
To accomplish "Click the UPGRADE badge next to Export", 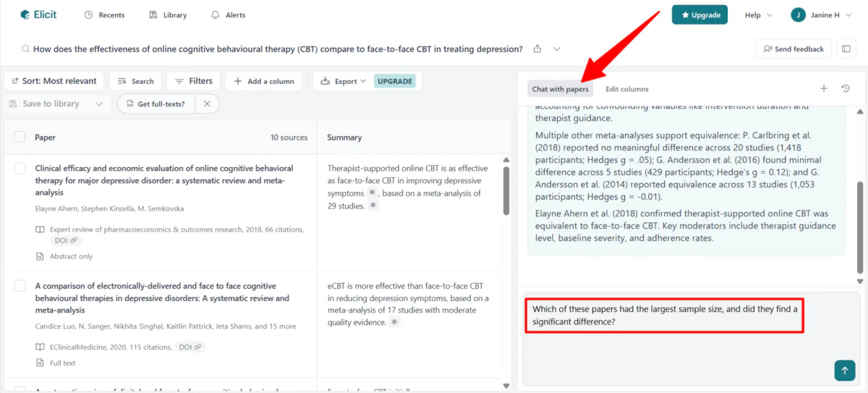I will coord(395,81).
